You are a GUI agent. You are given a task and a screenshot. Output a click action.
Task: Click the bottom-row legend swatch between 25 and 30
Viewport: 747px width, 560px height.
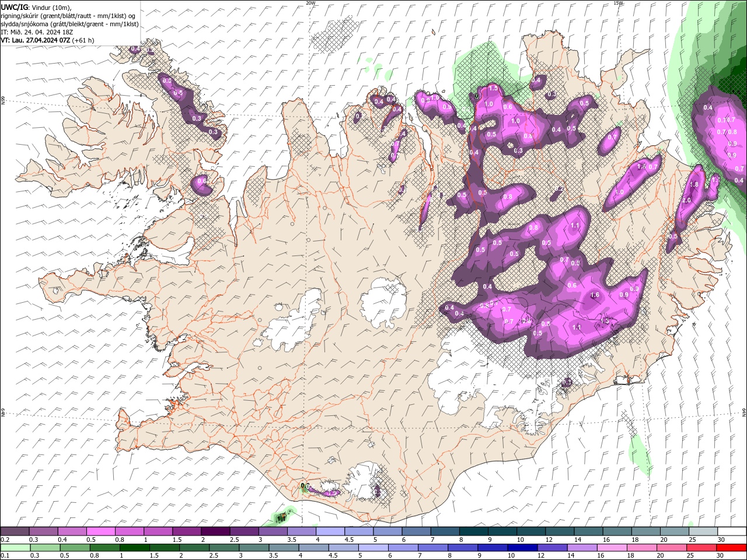click(x=703, y=548)
